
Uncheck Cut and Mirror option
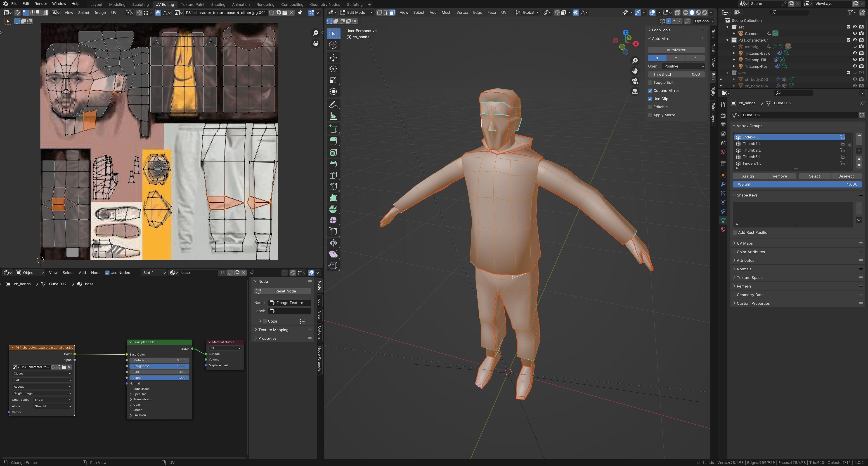[650, 91]
